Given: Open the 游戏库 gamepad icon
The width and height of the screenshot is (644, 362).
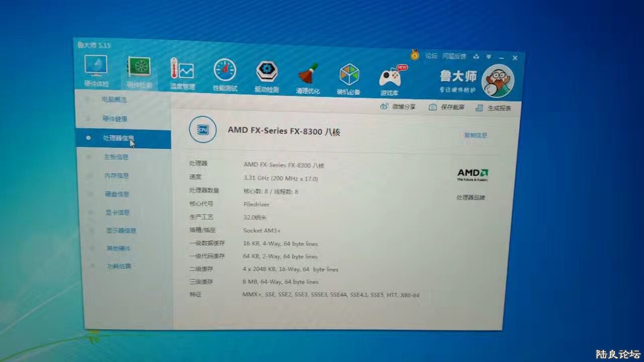Looking at the screenshot, I should click(x=390, y=77).
